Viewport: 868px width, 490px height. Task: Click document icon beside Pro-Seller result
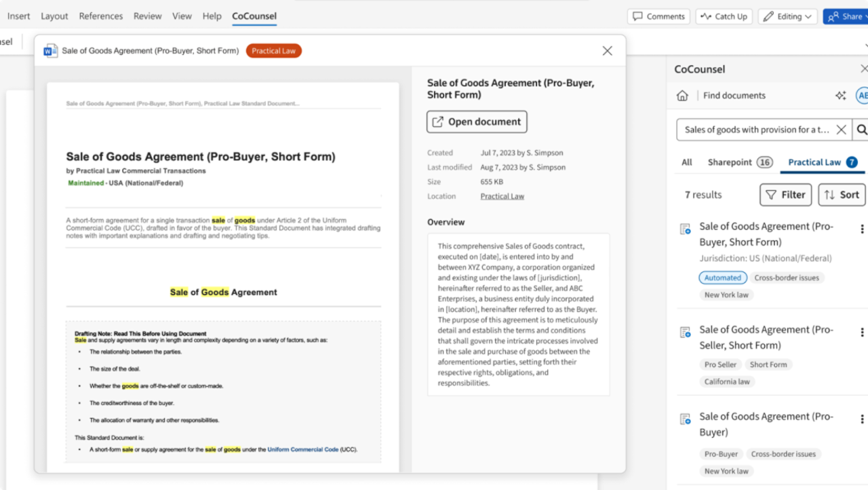685,333
